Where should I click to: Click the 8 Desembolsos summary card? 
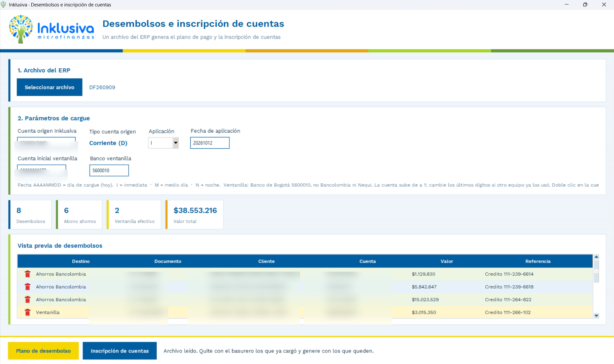click(30, 214)
